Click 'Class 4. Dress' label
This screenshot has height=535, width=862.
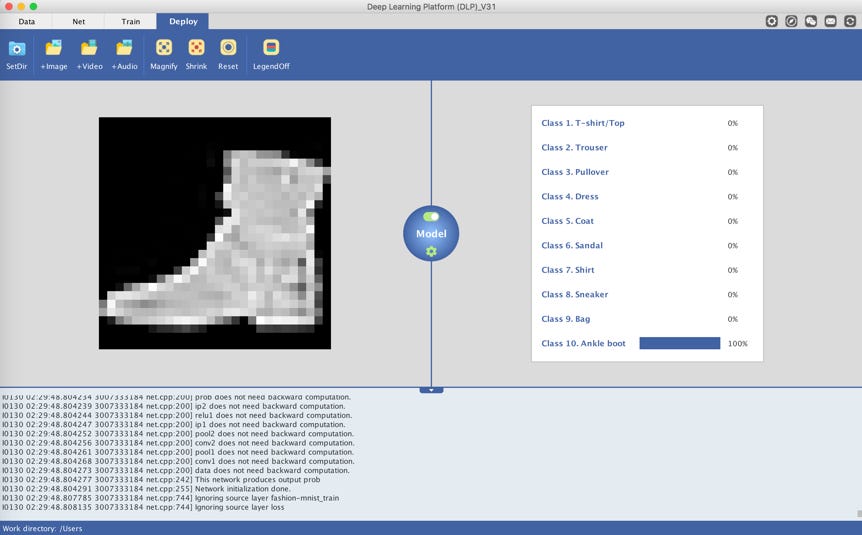click(570, 196)
